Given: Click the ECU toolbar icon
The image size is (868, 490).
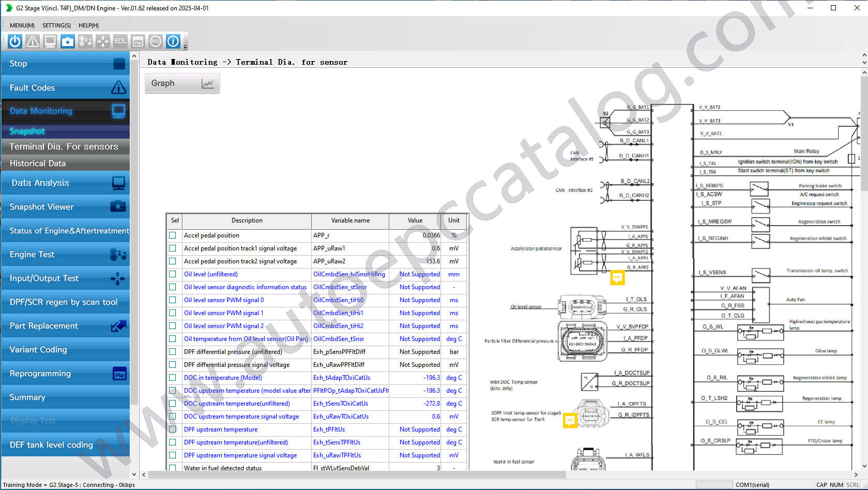Looking at the screenshot, I should click(x=156, y=41).
